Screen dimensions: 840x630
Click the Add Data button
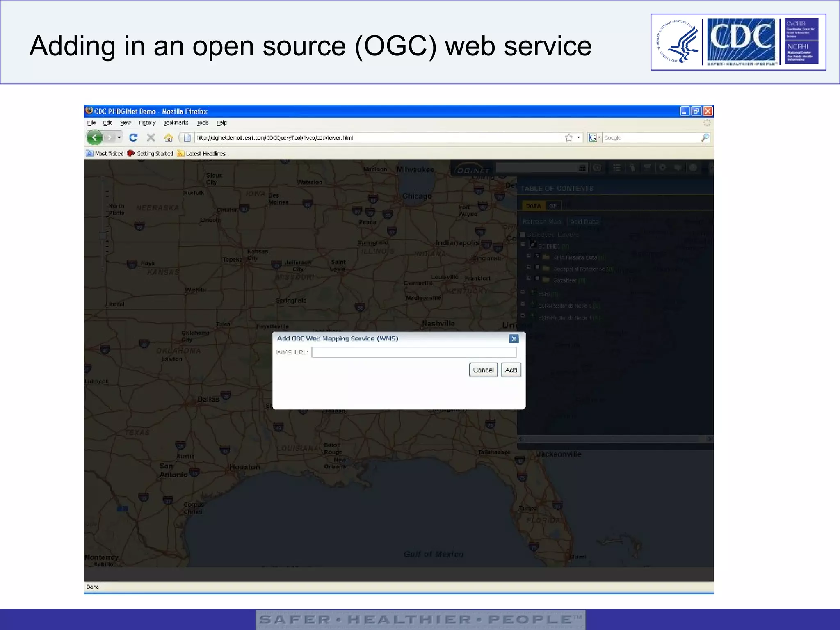pos(584,221)
